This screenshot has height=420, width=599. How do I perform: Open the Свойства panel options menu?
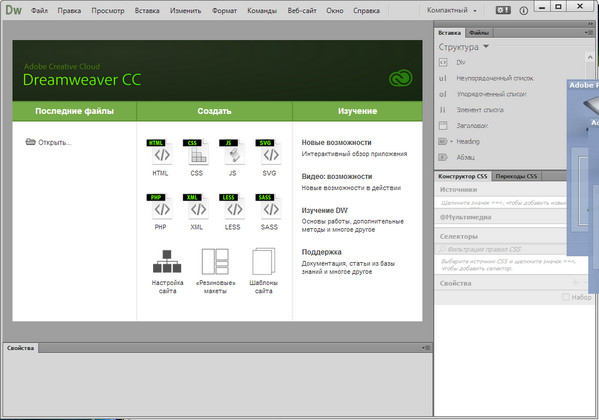427,348
